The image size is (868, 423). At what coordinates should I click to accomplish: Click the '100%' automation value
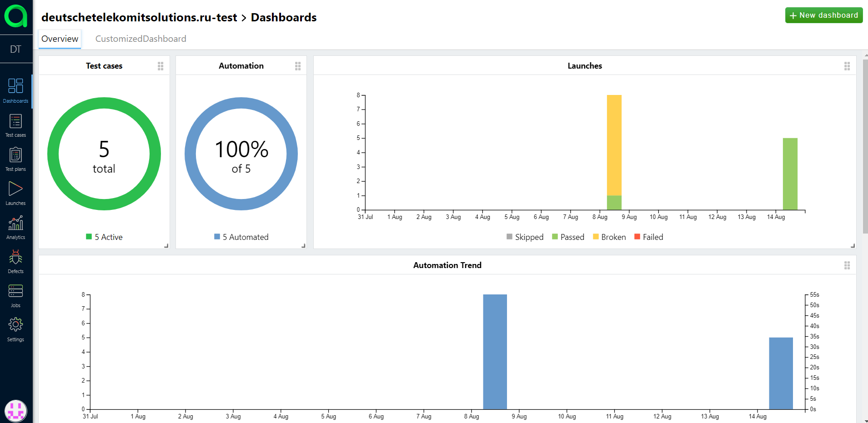coord(241,149)
